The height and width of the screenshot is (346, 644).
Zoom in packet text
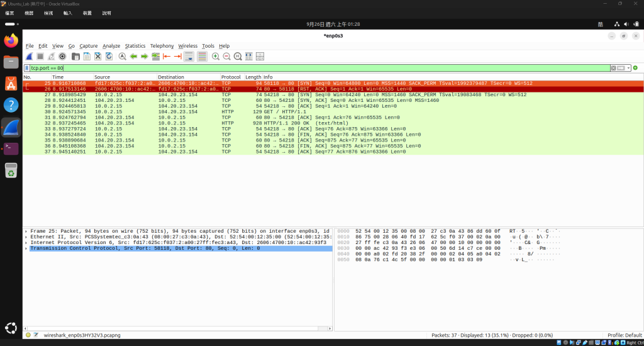point(216,56)
